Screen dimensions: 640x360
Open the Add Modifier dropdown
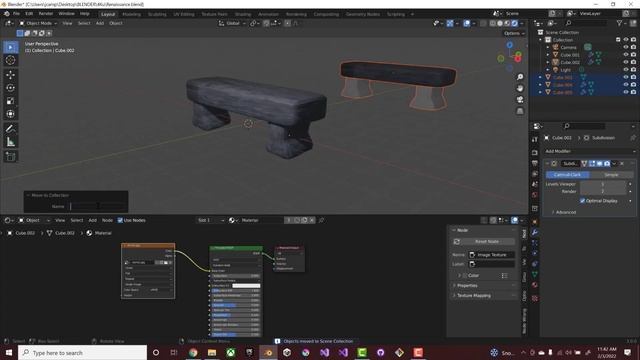pos(590,151)
